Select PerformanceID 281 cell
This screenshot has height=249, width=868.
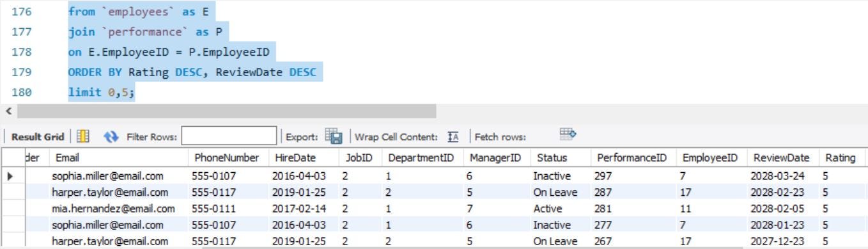[x=633, y=209]
